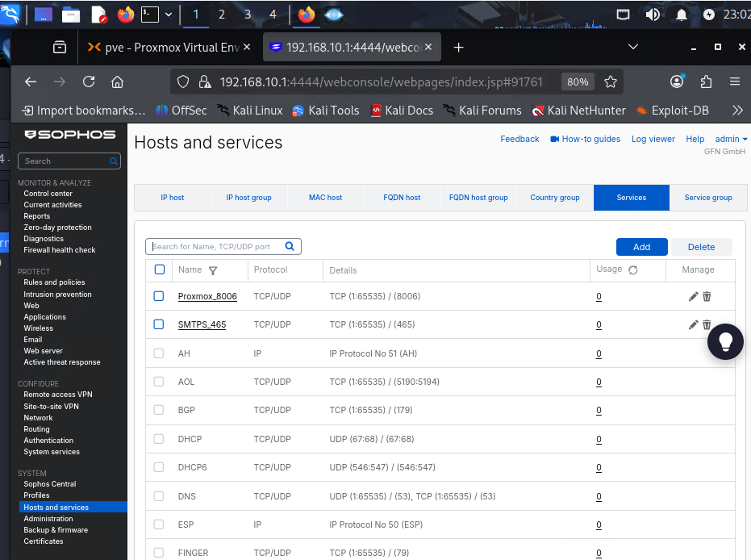Toggle the select-all checkbox in table header
The image size is (751, 560).
click(159, 270)
